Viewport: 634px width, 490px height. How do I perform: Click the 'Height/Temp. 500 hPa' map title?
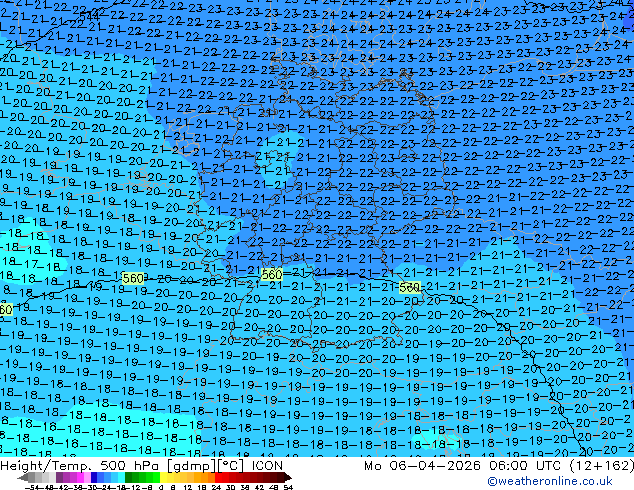point(81,466)
